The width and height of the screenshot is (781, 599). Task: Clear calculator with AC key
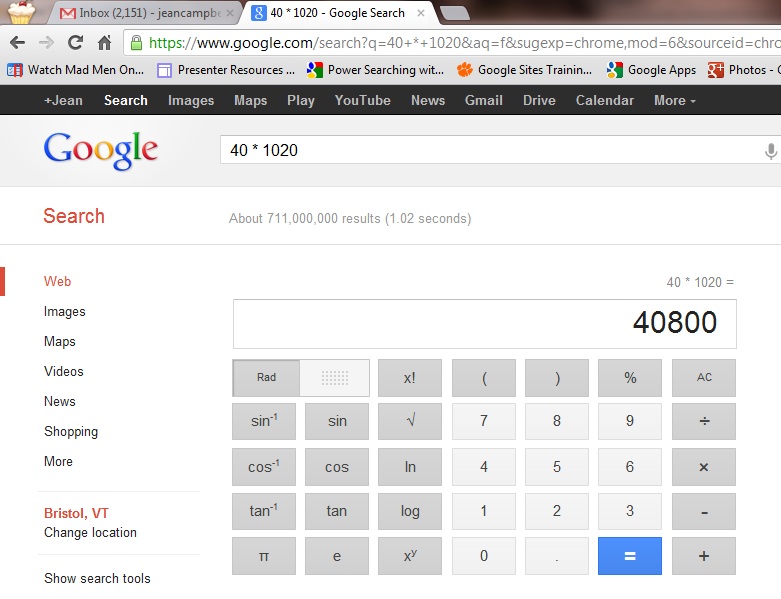(704, 377)
